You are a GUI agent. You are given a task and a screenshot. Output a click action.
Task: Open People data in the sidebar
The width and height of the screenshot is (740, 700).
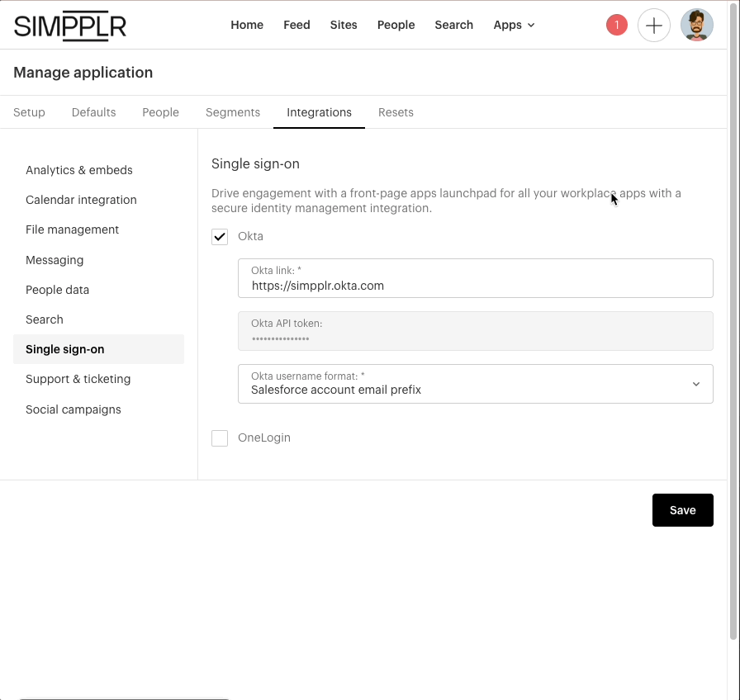(57, 290)
